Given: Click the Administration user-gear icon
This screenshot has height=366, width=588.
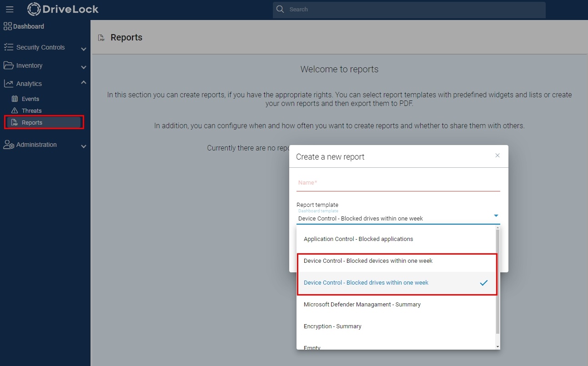Looking at the screenshot, I should pyautogui.click(x=9, y=145).
